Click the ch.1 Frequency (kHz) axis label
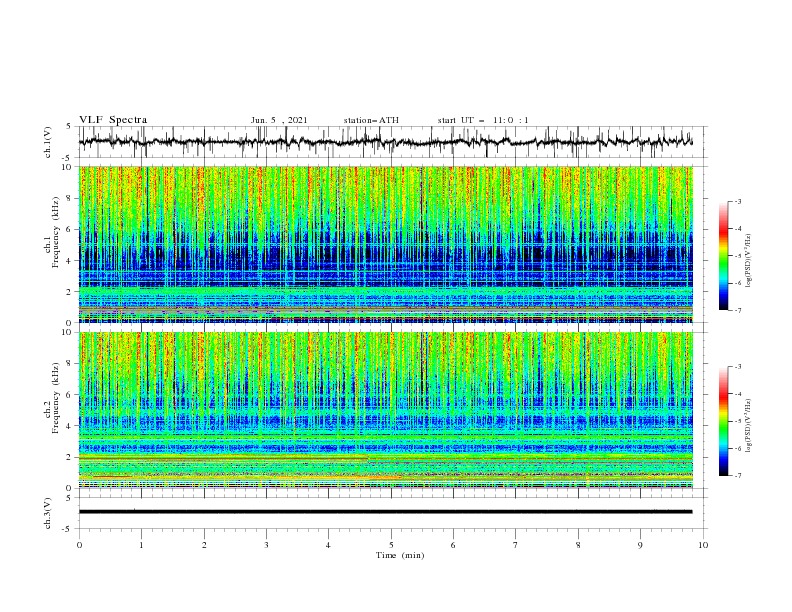 click(x=51, y=233)
